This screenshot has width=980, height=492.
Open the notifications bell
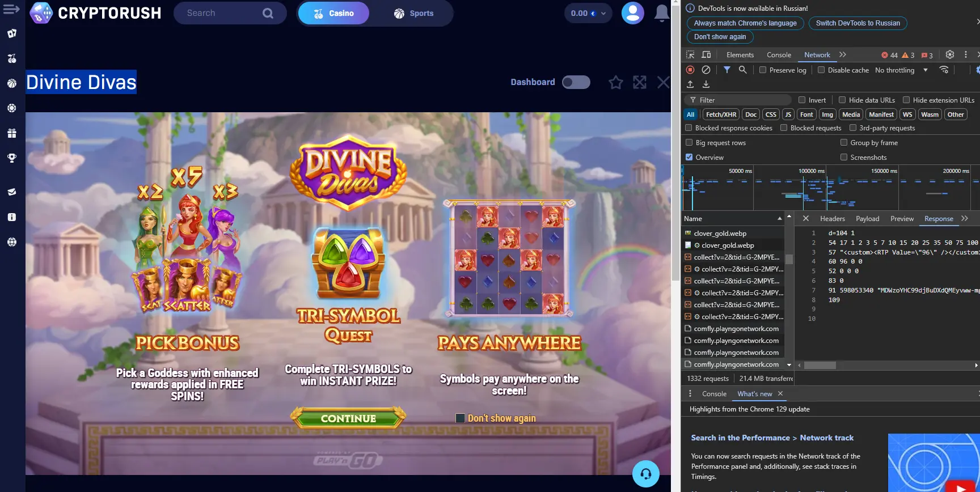661,13
